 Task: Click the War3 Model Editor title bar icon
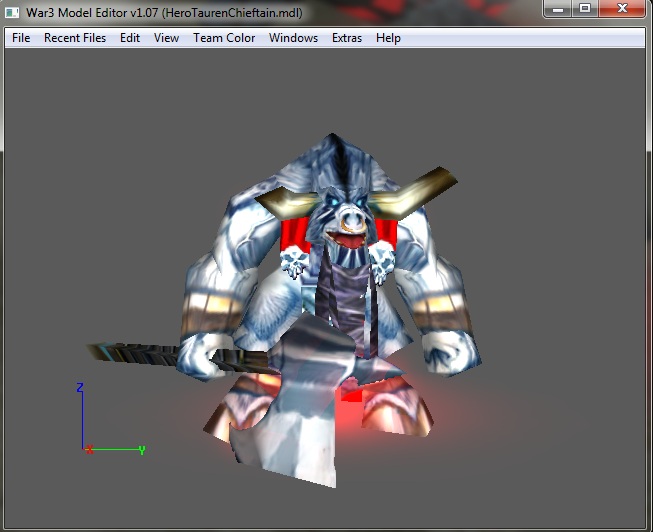pos(12,12)
